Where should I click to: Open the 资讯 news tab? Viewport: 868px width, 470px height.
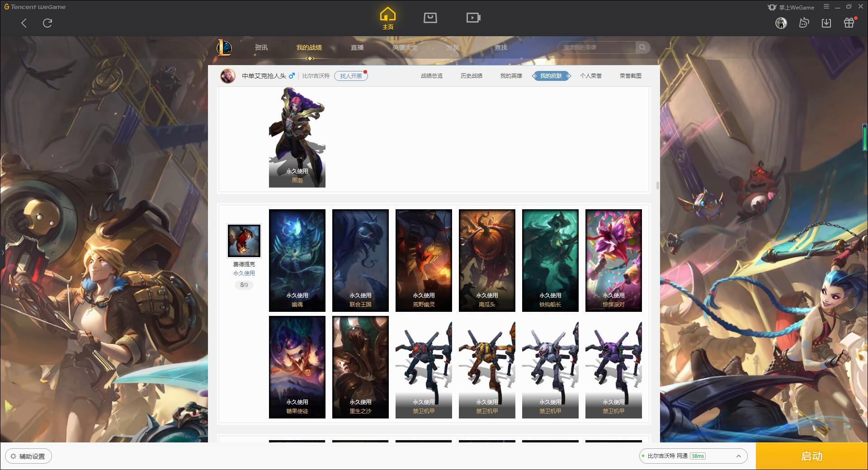(261, 47)
